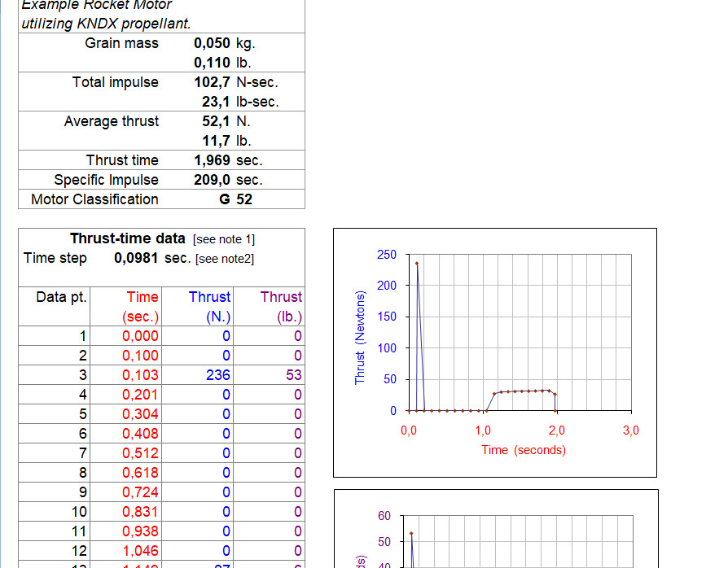Select the blue Thrust (N.) column header
This screenshot has width=728, height=568.
209,307
